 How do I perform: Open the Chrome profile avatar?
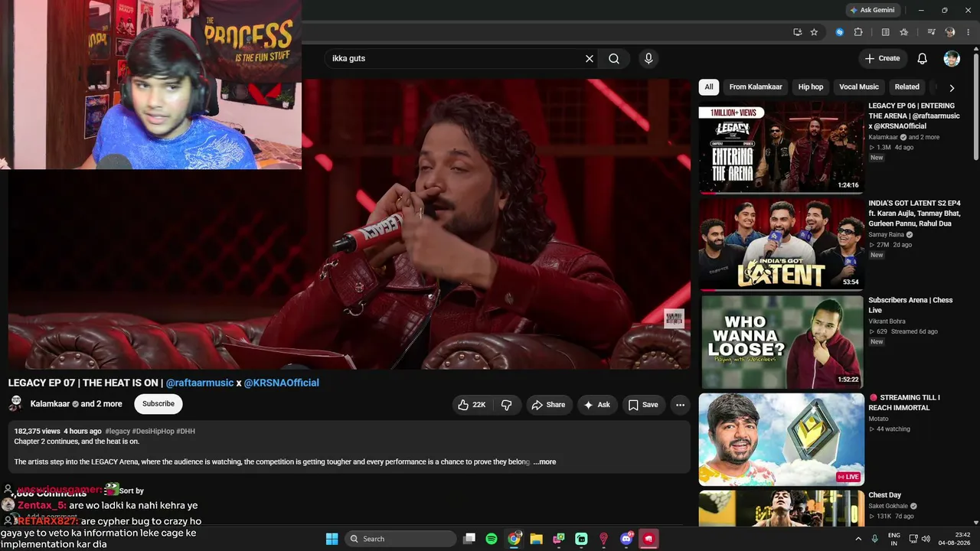point(950,32)
